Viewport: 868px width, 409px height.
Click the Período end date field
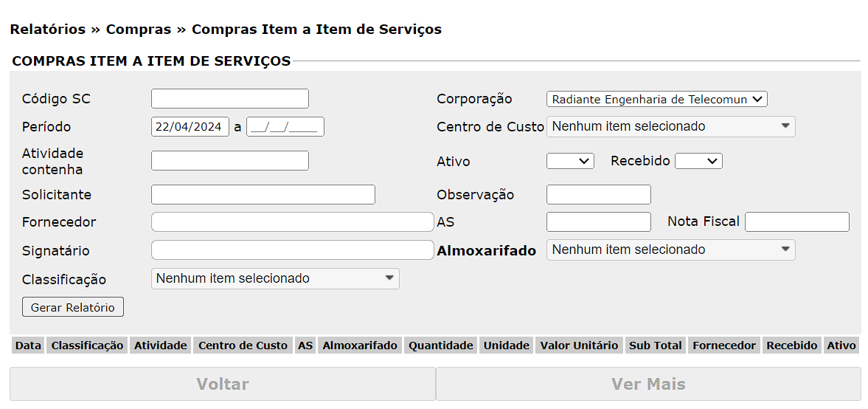point(285,126)
